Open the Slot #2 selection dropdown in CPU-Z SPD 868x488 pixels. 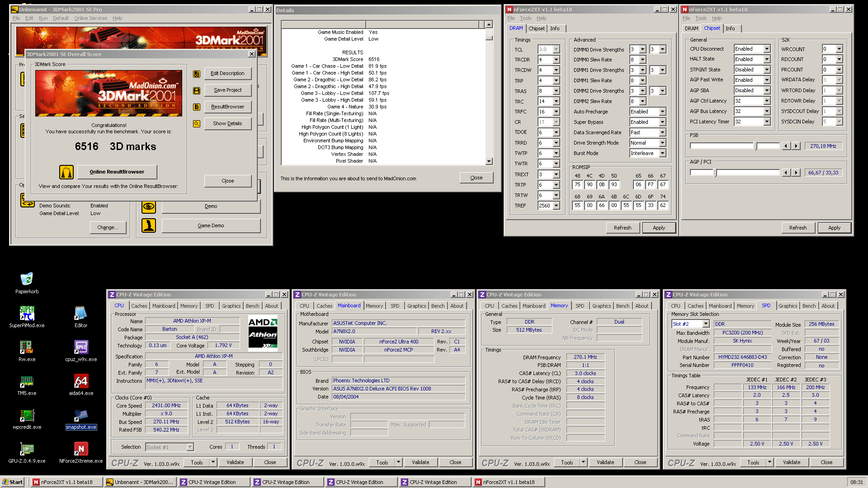click(706, 324)
